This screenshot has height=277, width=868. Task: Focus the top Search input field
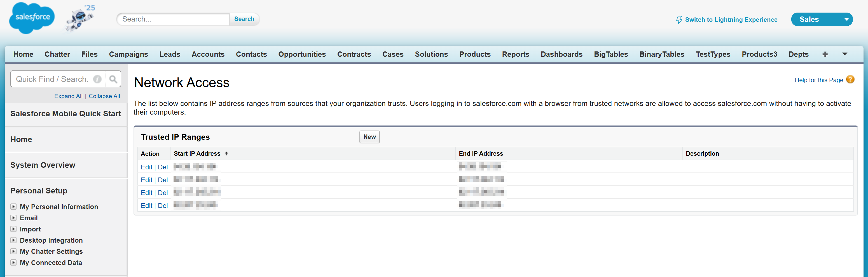(174, 19)
